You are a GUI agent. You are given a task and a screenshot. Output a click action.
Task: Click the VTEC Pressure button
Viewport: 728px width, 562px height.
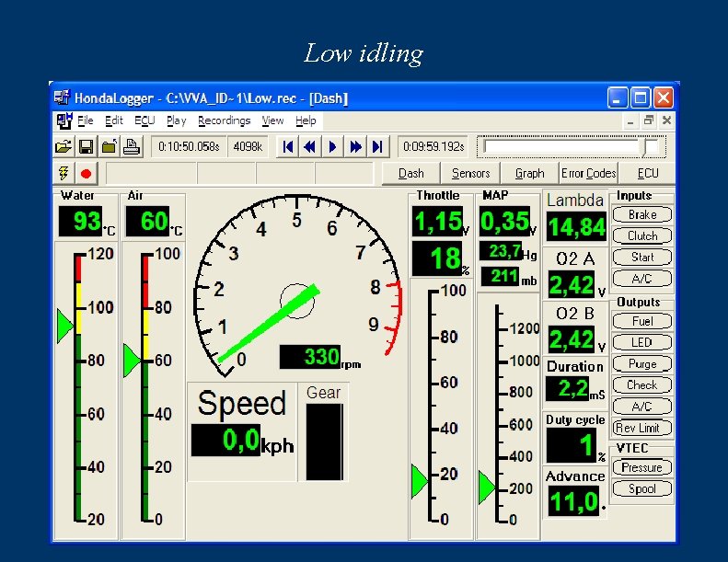[642, 467]
